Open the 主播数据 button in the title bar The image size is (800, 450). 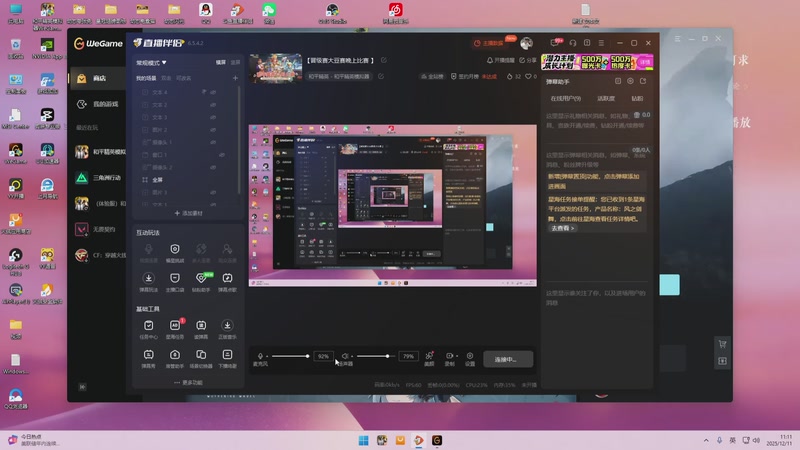[489, 43]
